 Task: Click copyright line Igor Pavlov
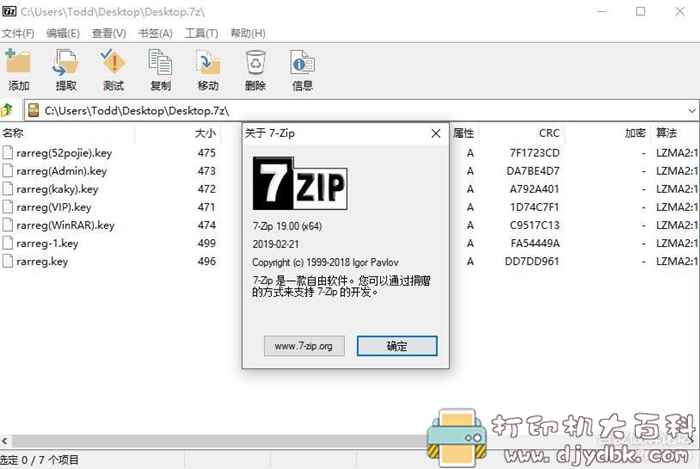325,262
